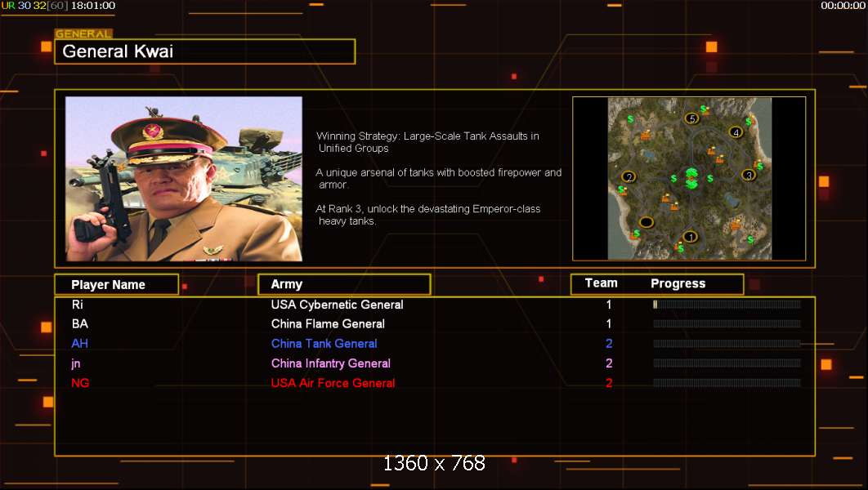The height and width of the screenshot is (490, 868).
Task: Click the UR 30 32[60] status readout
Action: pos(34,6)
